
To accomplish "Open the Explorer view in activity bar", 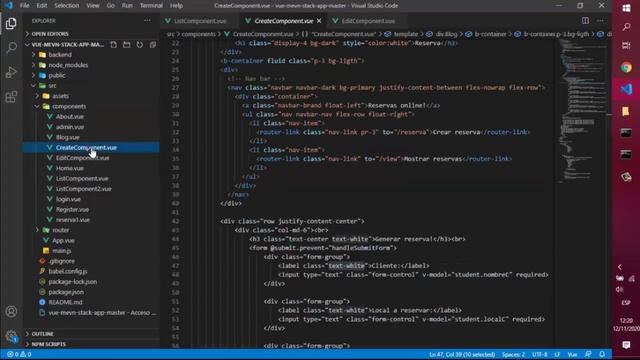I will [11, 24].
